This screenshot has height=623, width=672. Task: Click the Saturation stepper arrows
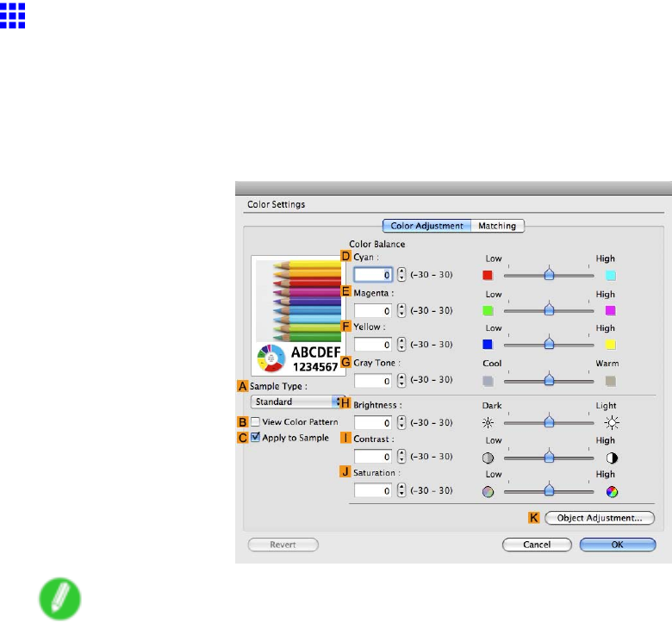point(401,490)
